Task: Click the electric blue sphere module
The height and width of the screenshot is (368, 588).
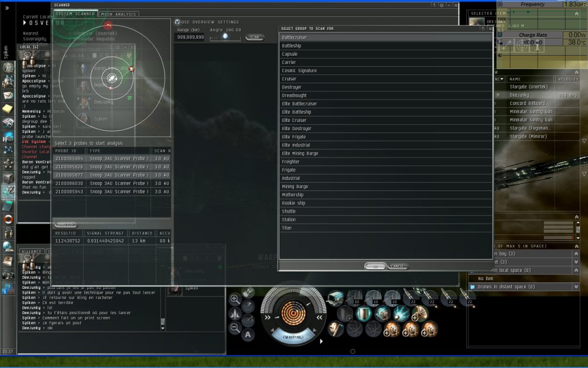Action: tap(401, 314)
